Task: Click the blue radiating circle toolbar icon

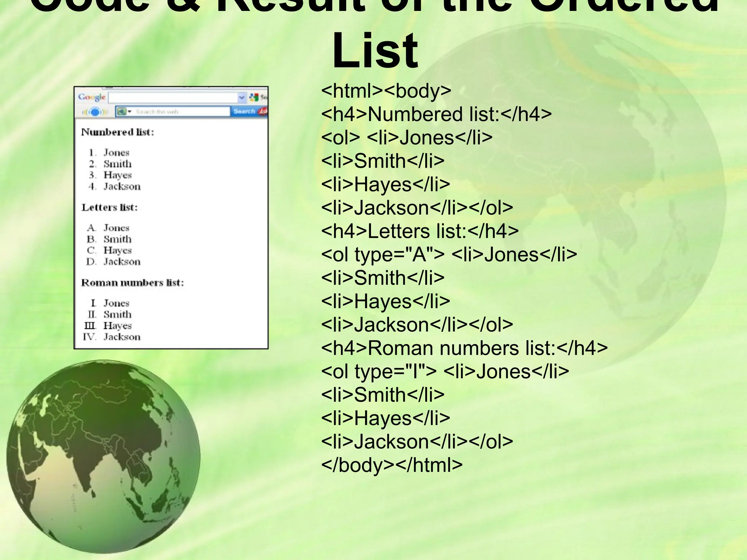Action: pyautogui.click(x=94, y=112)
